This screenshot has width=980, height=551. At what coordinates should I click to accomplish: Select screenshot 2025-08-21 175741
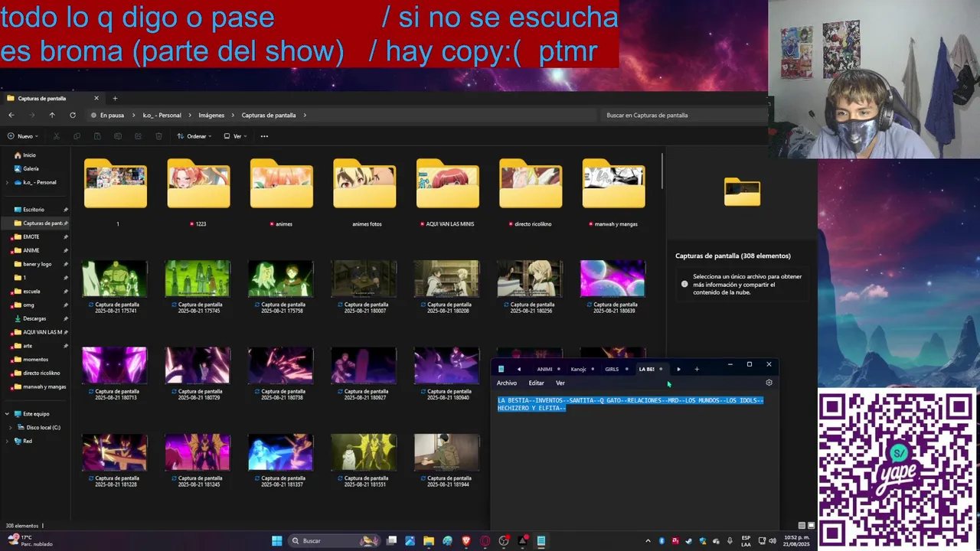(x=115, y=287)
